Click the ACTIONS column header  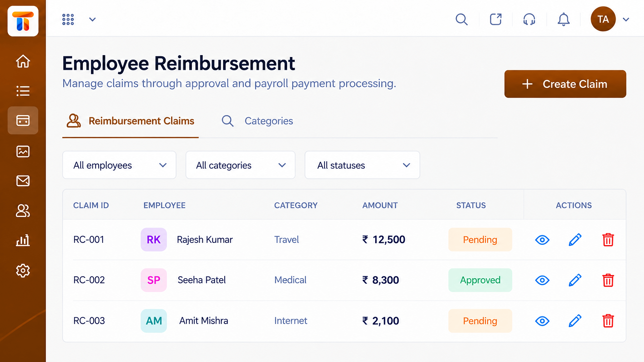pos(574,205)
